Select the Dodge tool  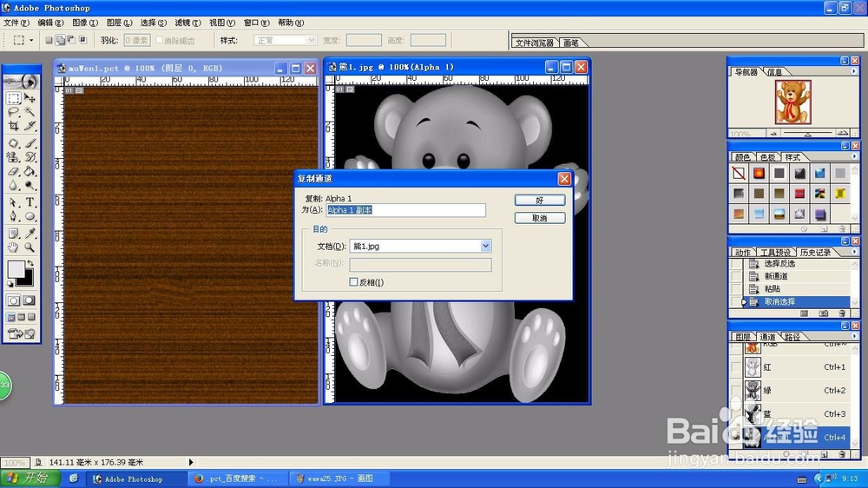click(30, 185)
